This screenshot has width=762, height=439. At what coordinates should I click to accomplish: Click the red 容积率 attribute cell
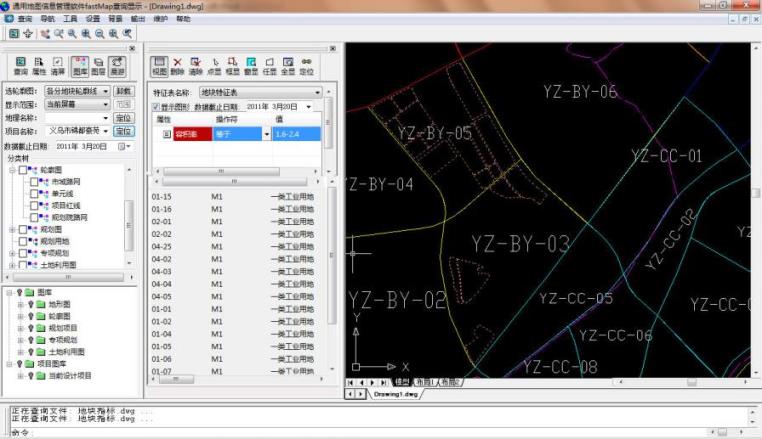193,133
